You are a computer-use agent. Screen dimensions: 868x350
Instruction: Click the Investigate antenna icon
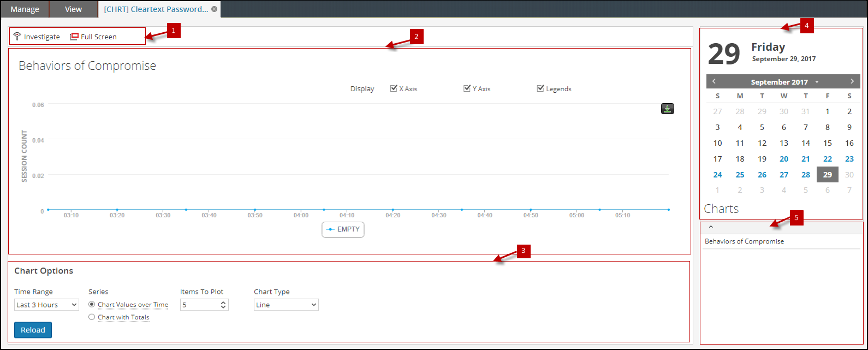point(17,37)
